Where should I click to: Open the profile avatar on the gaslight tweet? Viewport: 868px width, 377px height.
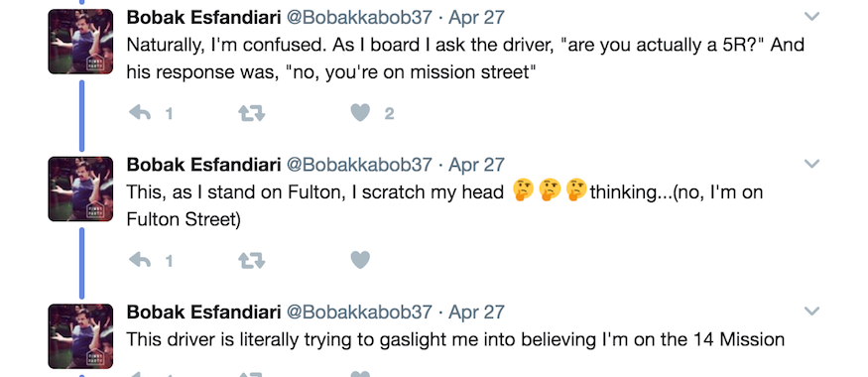coord(80,336)
